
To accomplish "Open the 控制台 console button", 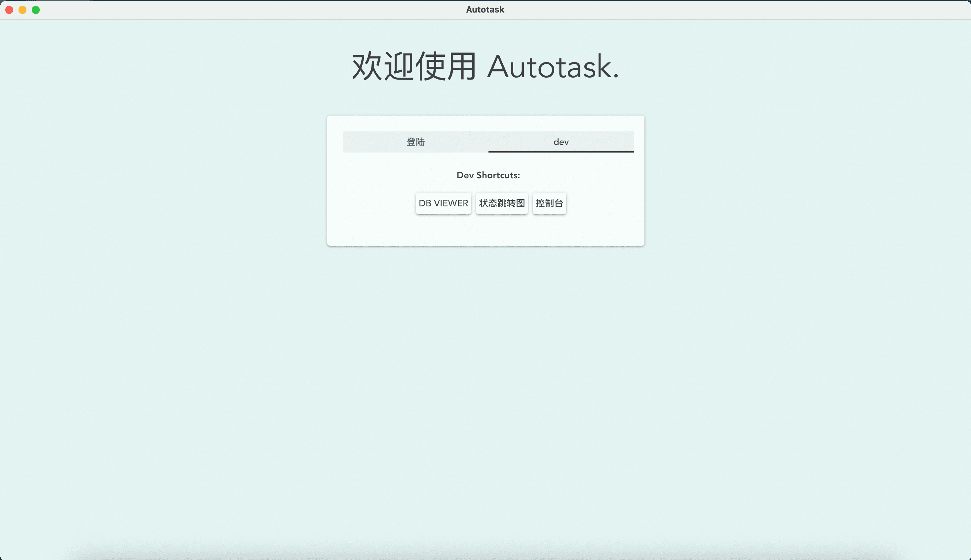I will coord(549,203).
